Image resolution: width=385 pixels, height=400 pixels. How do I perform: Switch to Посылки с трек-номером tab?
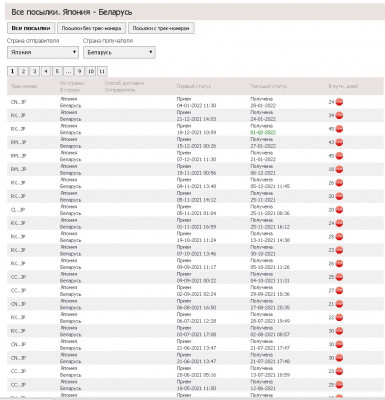coord(161,28)
